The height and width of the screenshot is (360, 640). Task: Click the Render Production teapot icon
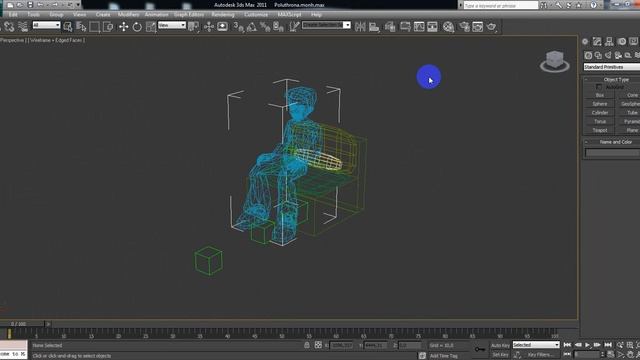pos(491,27)
